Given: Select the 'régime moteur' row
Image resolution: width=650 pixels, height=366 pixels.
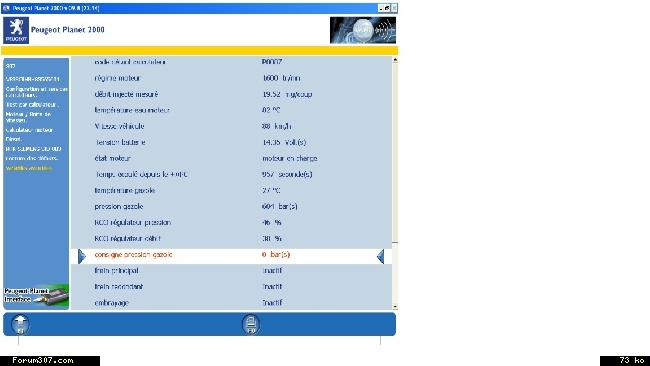Looking at the screenshot, I should [231, 78].
